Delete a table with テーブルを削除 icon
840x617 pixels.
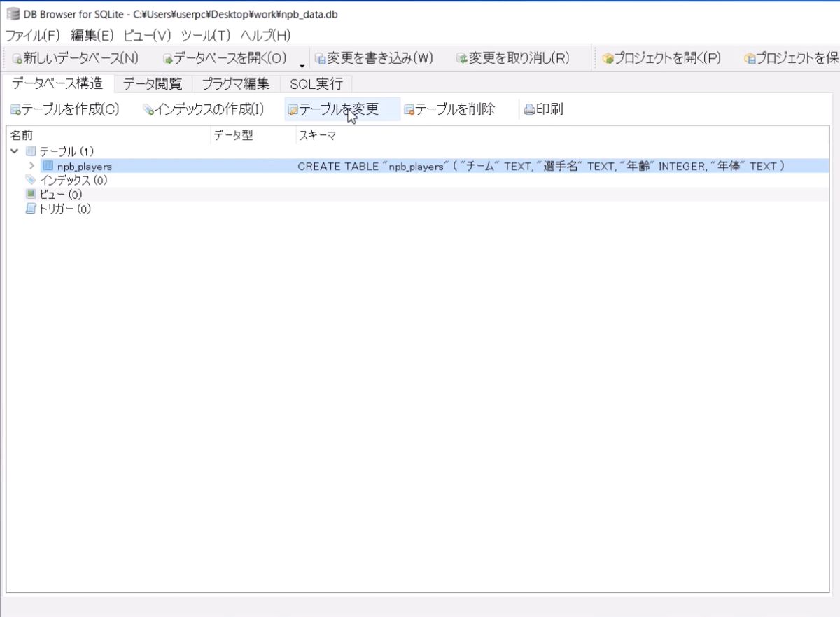[x=451, y=109]
